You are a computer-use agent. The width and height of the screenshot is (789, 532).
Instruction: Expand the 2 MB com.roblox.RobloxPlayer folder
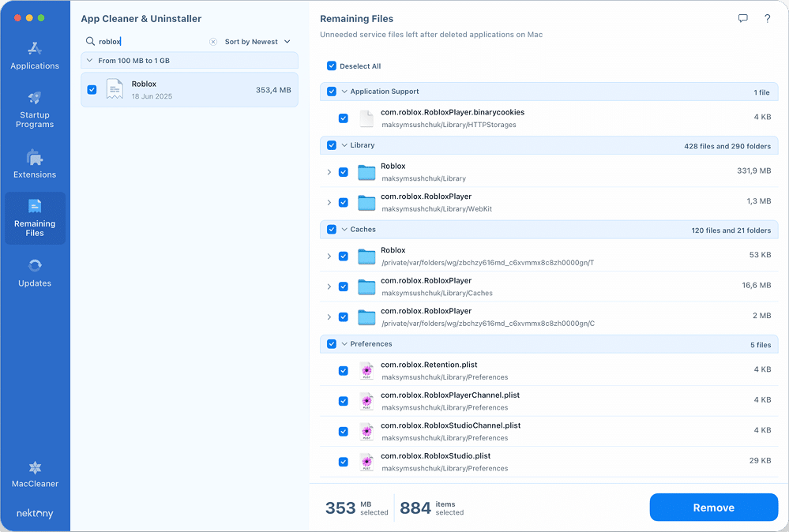tap(329, 317)
